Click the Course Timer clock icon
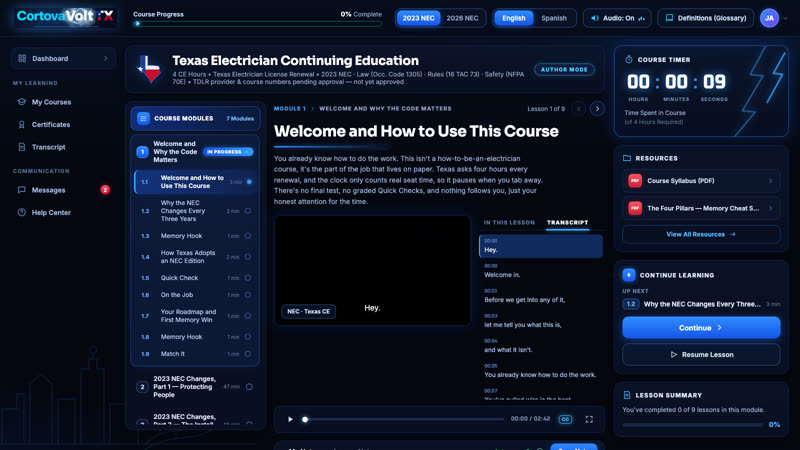This screenshot has width=800, height=450. tap(629, 60)
